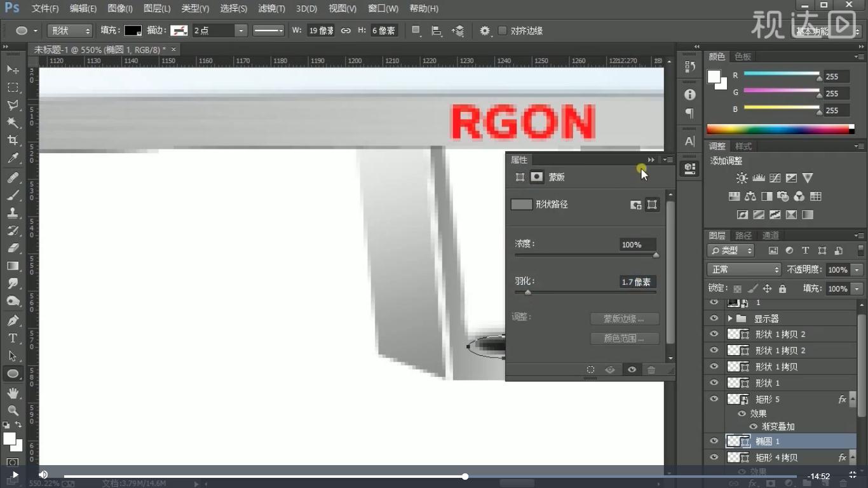Image resolution: width=868 pixels, height=488 pixels.
Task: Toggle visibility of 形状 1 layer
Action: coord(714,383)
